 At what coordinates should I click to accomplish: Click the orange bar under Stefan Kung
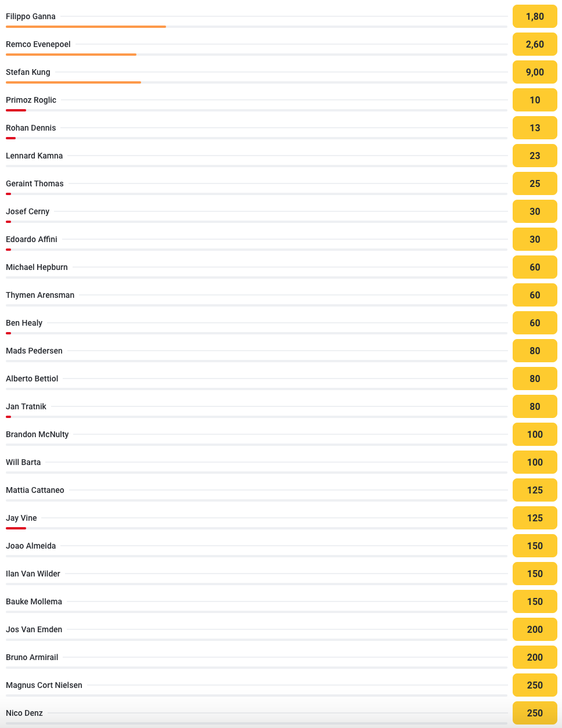[x=73, y=82]
